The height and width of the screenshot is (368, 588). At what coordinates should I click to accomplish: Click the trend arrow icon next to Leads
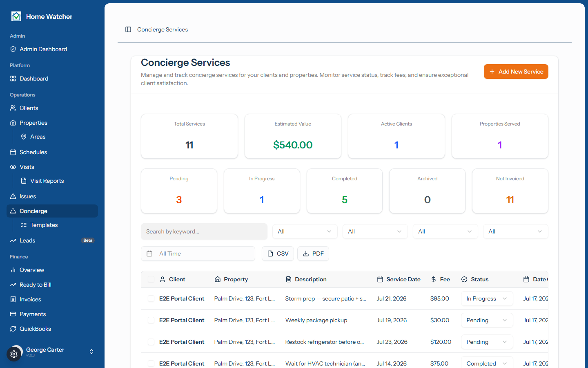pos(13,240)
